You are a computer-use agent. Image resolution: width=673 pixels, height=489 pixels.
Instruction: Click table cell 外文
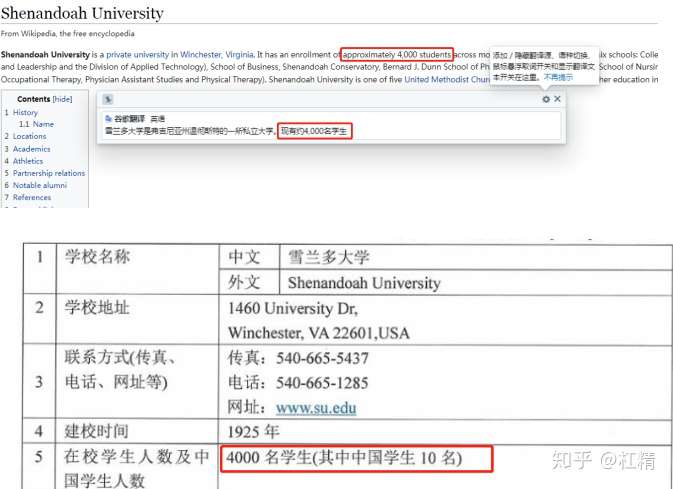click(x=244, y=282)
